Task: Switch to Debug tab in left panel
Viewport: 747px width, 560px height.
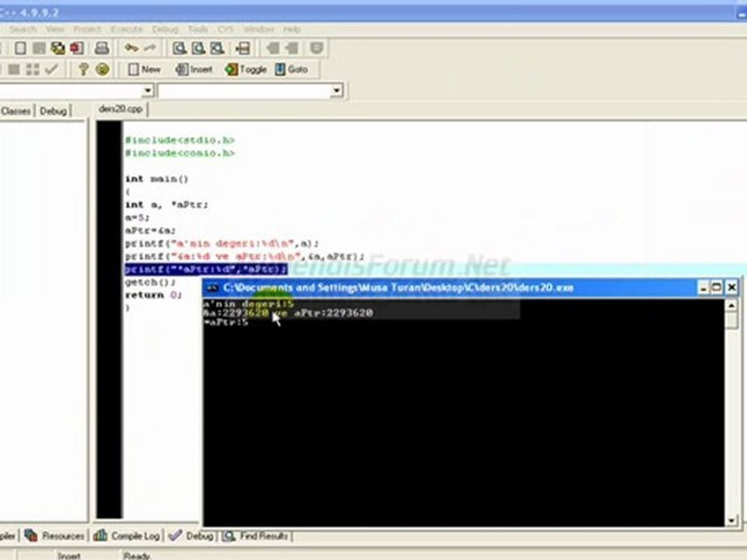Action: tap(53, 111)
